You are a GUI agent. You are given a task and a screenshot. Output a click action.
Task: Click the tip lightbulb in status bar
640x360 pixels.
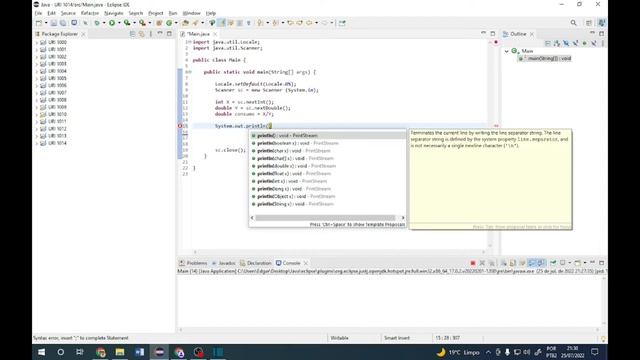(x=603, y=338)
